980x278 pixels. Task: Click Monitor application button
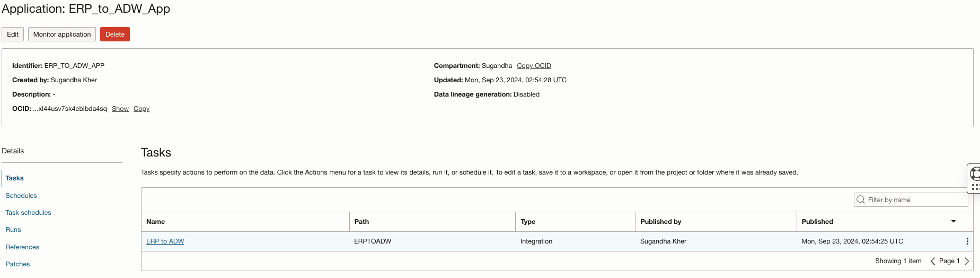pyautogui.click(x=62, y=34)
